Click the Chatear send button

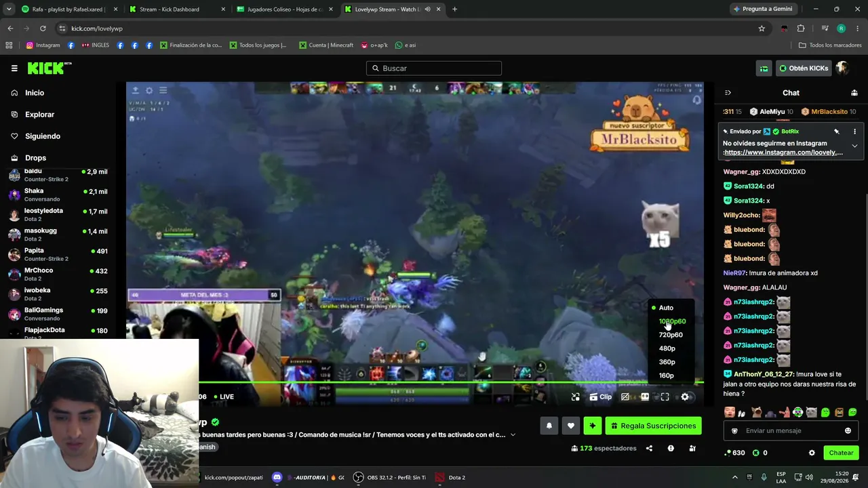[x=841, y=453]
